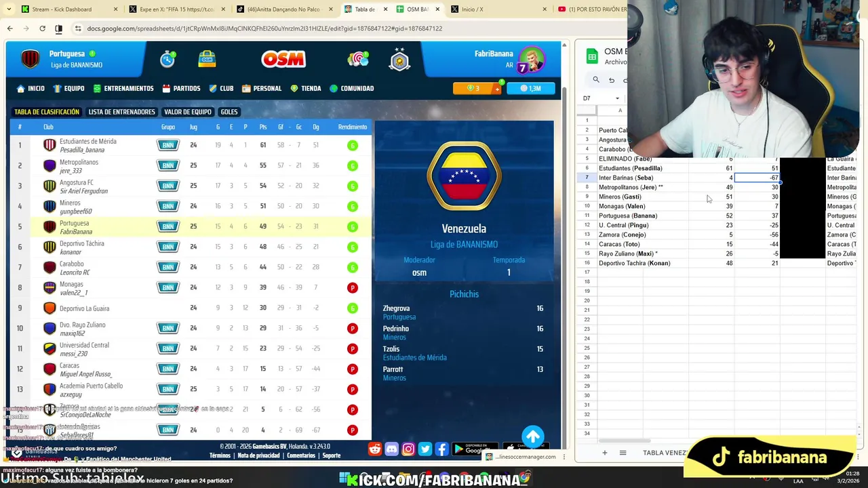Open OSM Reddit link icon
The width and height of the screenshot is (868, 488).
375,449
